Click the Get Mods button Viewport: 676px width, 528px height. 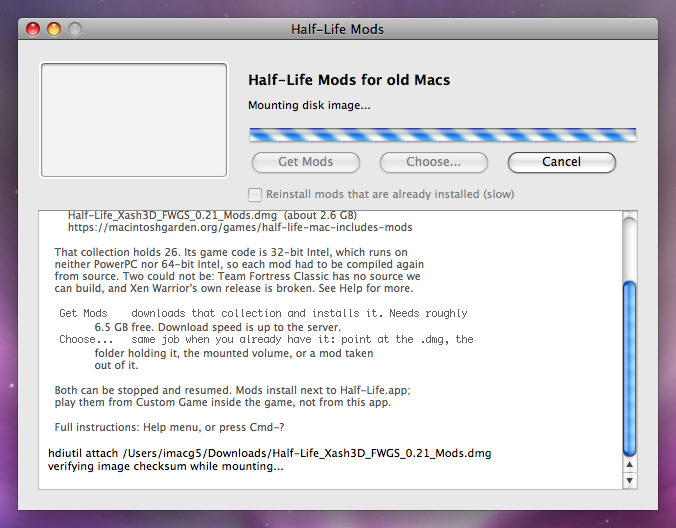tap(306, 162)
